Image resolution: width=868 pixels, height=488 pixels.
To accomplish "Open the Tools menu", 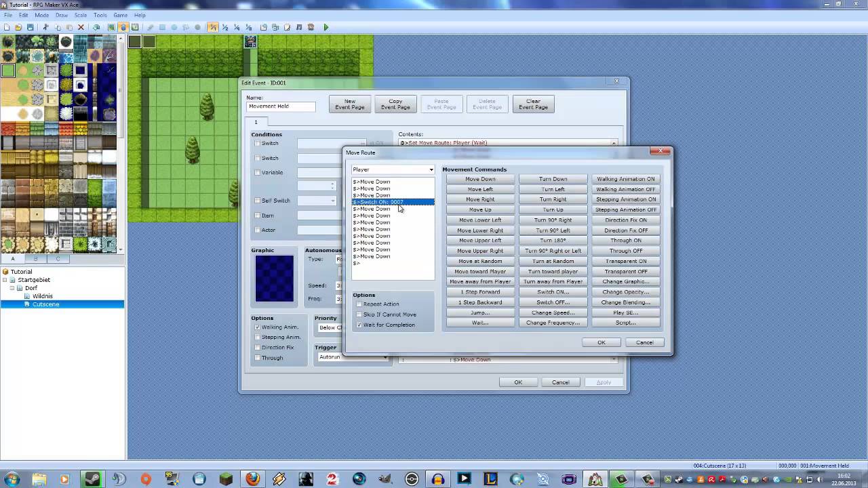I will (x=100, y=15).
